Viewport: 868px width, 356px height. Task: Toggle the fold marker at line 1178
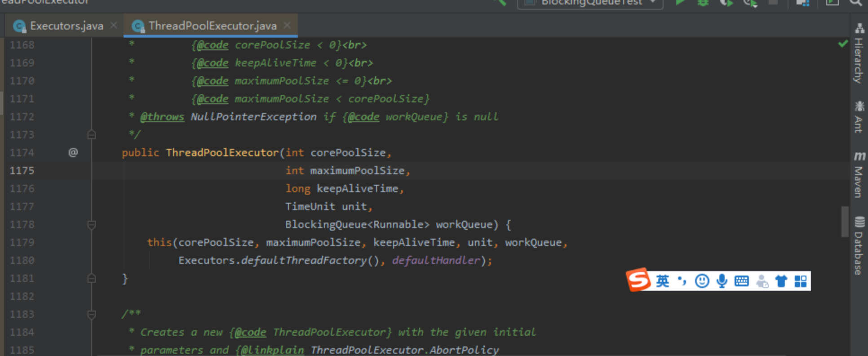tap(91, 224)
